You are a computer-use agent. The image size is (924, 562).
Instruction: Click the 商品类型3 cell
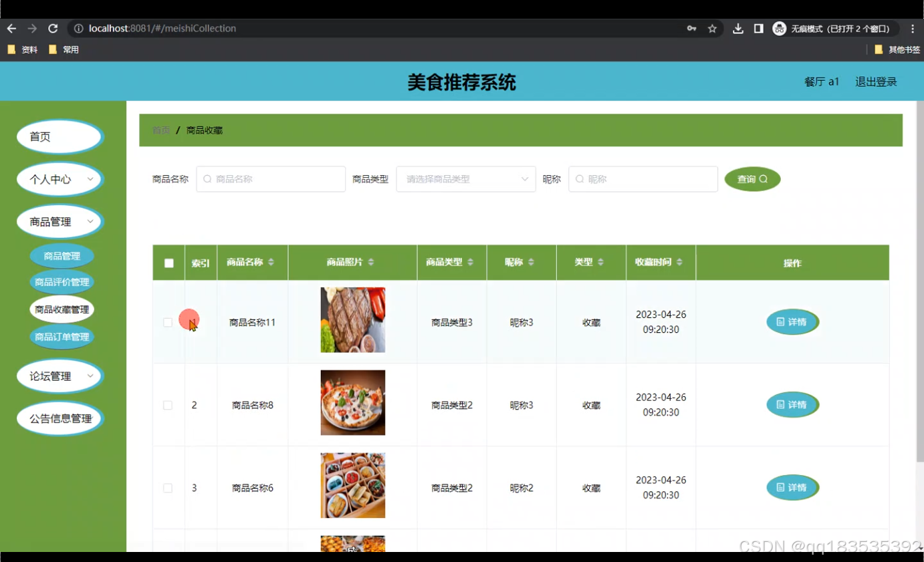[x=452, y=322]
